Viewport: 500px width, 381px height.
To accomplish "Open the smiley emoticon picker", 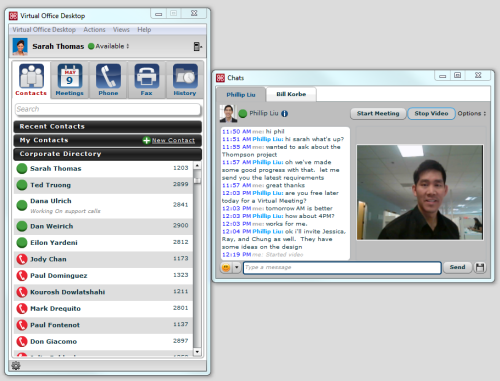I will tap(226, 268).
